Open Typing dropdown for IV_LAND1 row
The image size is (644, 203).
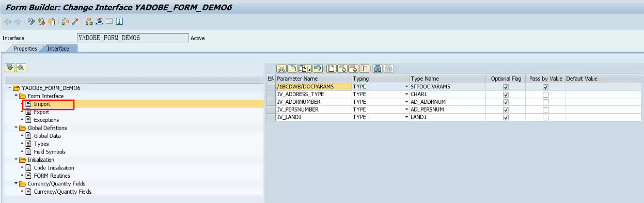[x=406, y=118]
